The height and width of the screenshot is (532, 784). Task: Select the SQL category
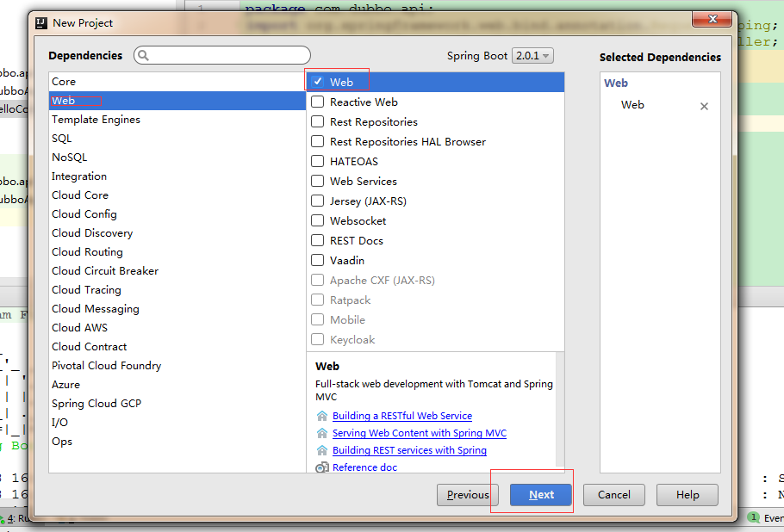click(177, 139)
